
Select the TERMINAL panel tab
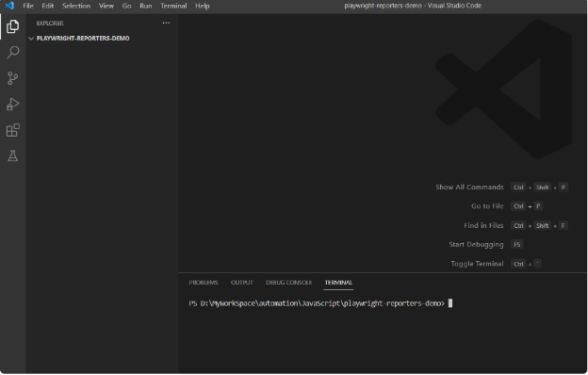click(x=338, y=283)
